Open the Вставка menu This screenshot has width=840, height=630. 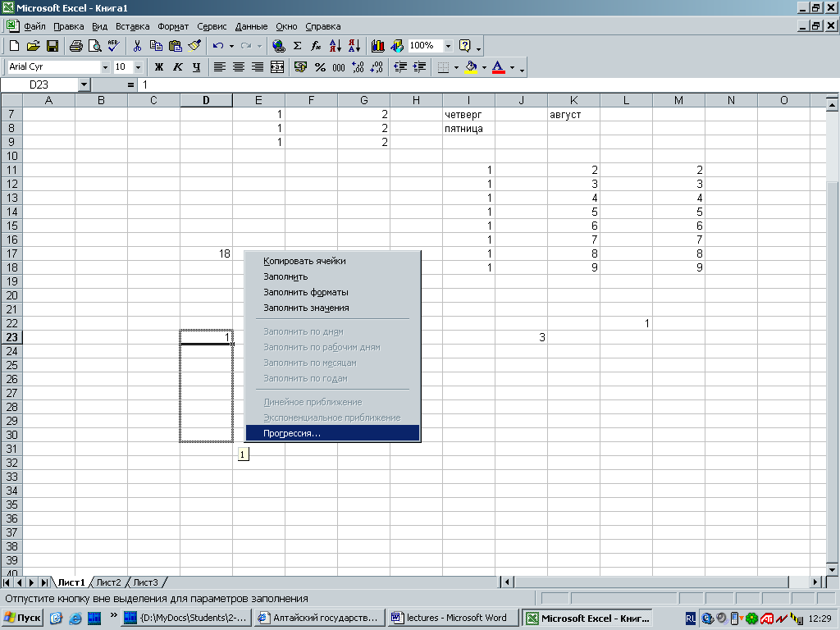click(x=132, y=26)
